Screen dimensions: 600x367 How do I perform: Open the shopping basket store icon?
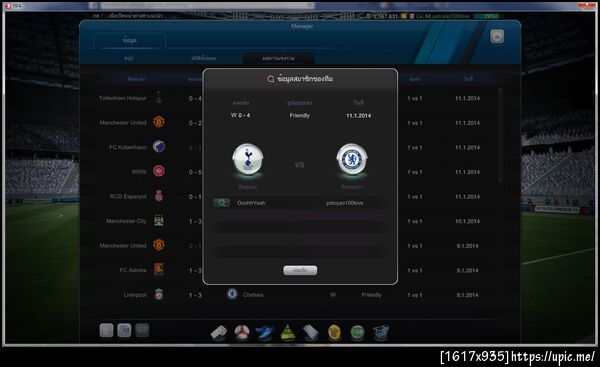(381, 332)
